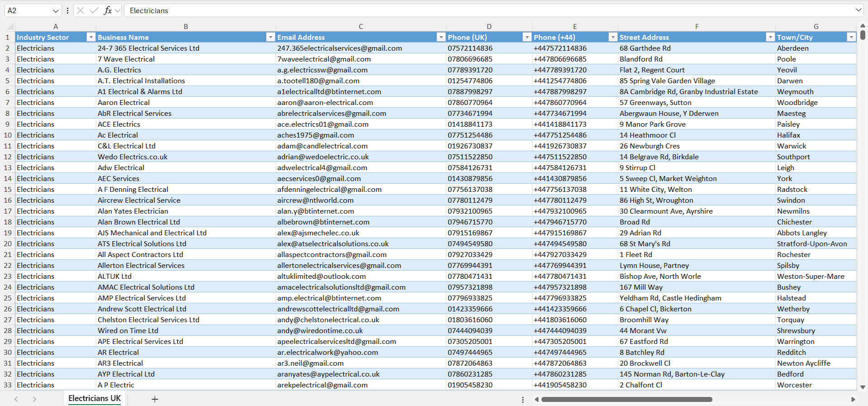Image resolution: width=868 pixels, height=406 pixels.
Task: Select phone cell 01803616060
Action: pos(489,320)
